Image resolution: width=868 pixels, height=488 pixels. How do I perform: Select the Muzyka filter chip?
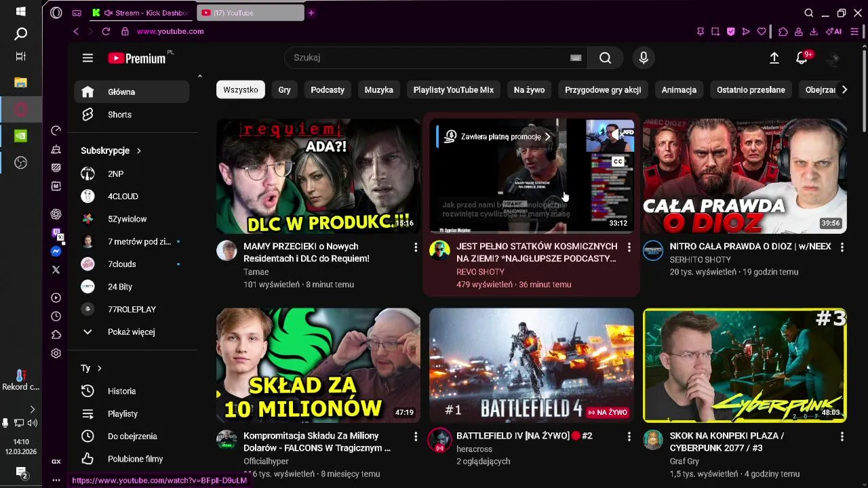coord(379,89)
